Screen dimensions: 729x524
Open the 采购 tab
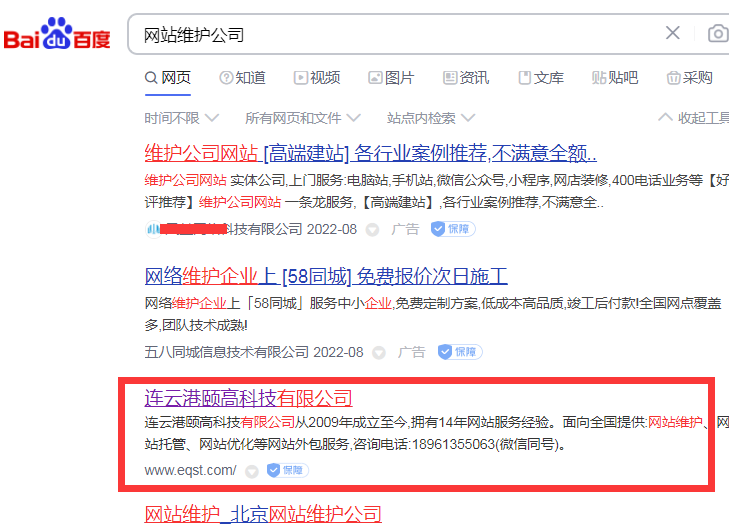pos(689,78)
